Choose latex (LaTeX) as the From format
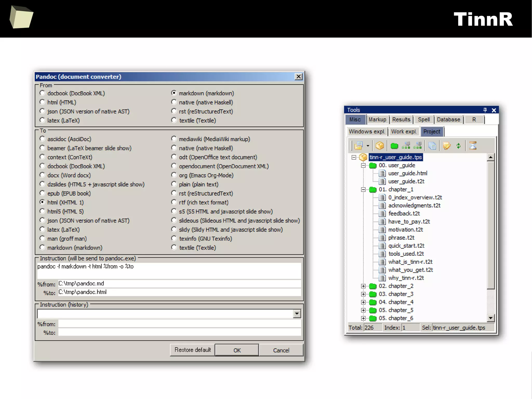The height and width of the screenshot is (399, 532). click(x=42, y=120)
